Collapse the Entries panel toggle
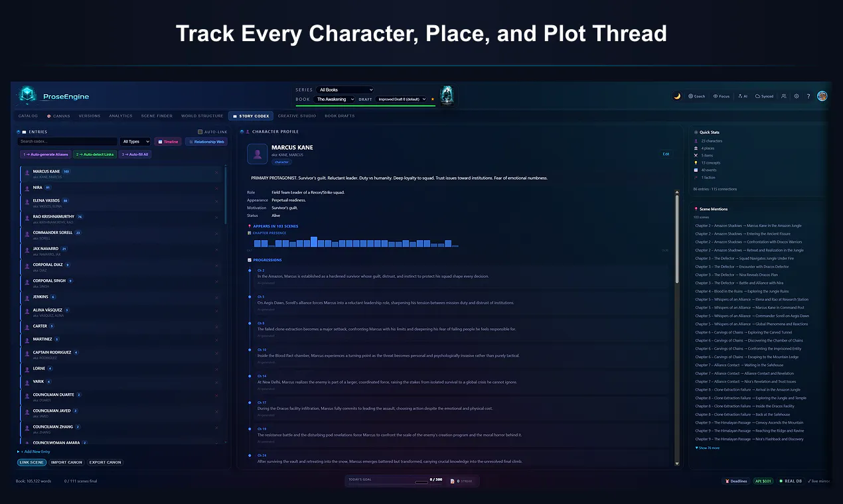This screenshot has width=843, height=504. (19, 132)
